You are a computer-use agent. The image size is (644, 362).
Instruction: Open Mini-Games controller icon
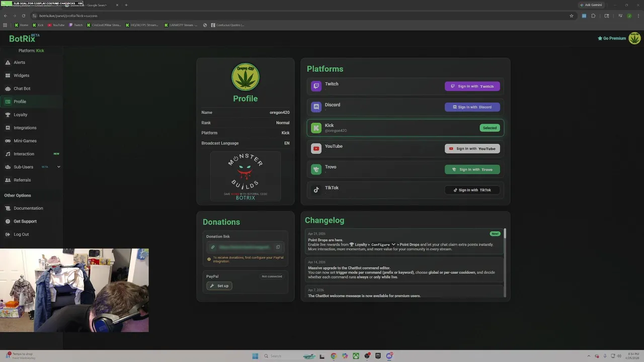[x=8, y=141]
